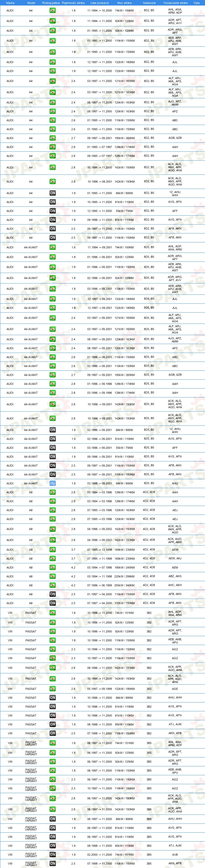Click date cell 12.1995 -> 11.2000
This screenshot has width=205, height=868.
(99, 211)
